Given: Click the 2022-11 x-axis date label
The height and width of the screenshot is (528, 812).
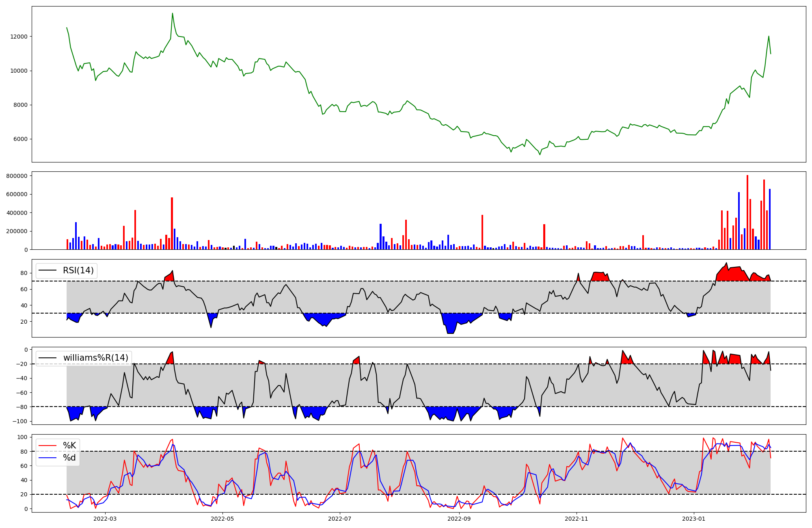Looking at the screenshot, I should [576, 519].
